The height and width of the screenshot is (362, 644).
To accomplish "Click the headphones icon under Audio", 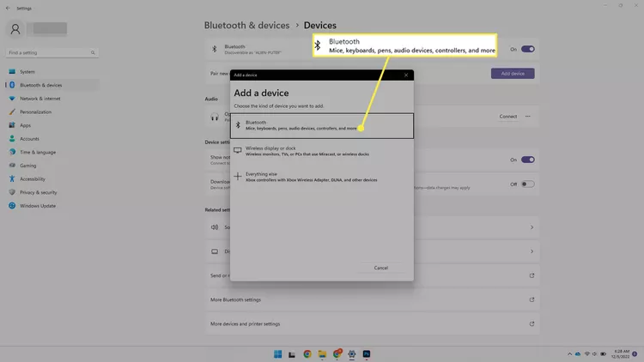I will 215,117.
